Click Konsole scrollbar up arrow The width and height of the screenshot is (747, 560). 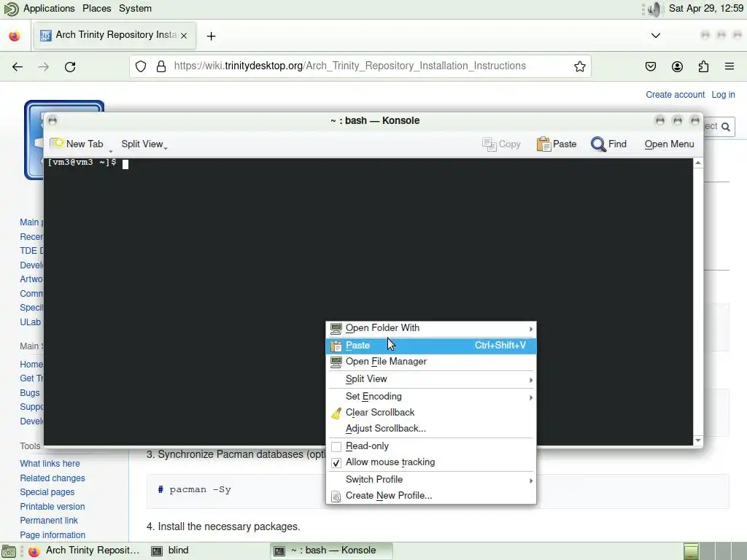(x=698, y=163)
